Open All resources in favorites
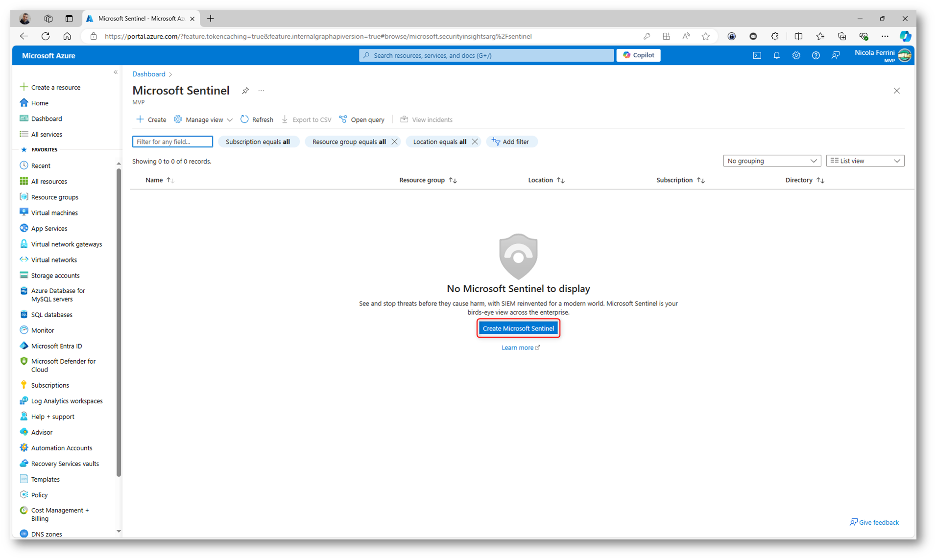This screenshot has width=937, height=560. pos(43,181)
